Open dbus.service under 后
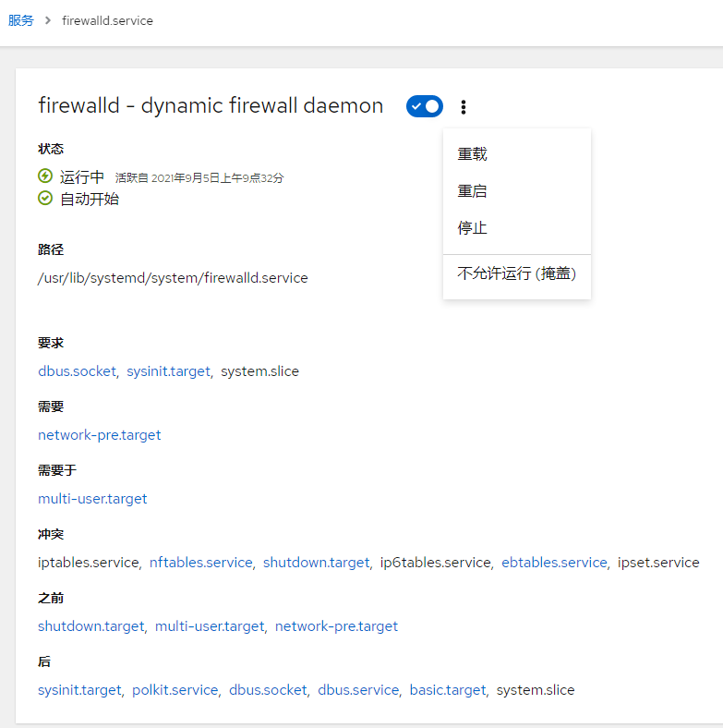The height and width of the screenshot is (728, 723). [358, 690]
